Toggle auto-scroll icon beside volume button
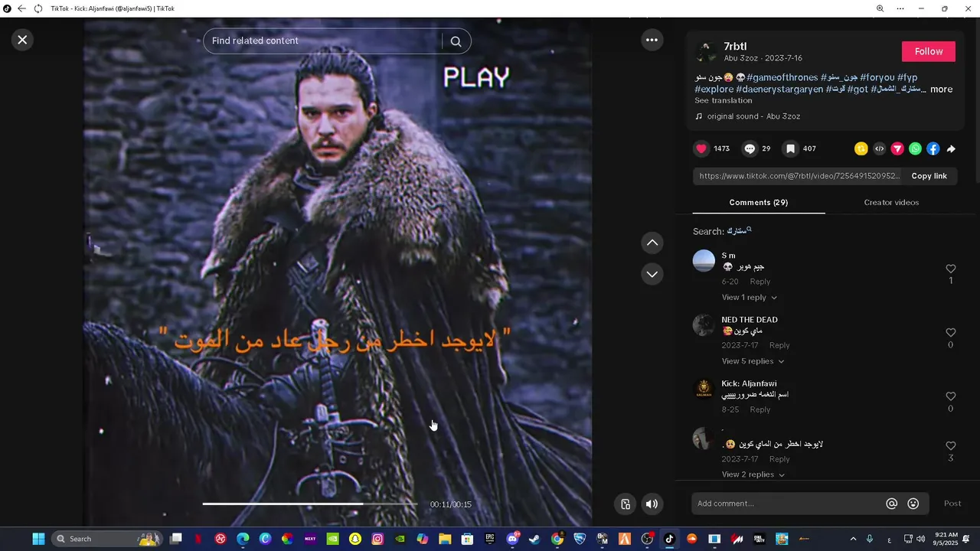Viewport: 980px width, 551px height. [x=626, y=504]
